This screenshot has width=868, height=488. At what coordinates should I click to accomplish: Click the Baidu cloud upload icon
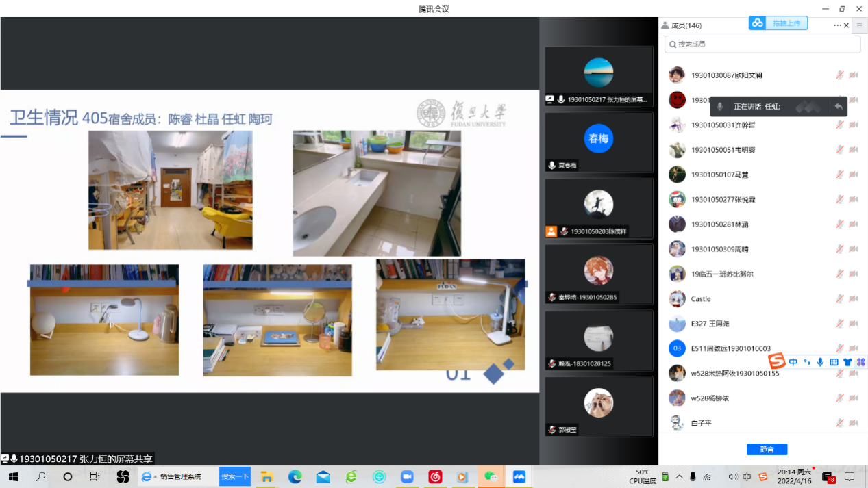tap(757, 23)
